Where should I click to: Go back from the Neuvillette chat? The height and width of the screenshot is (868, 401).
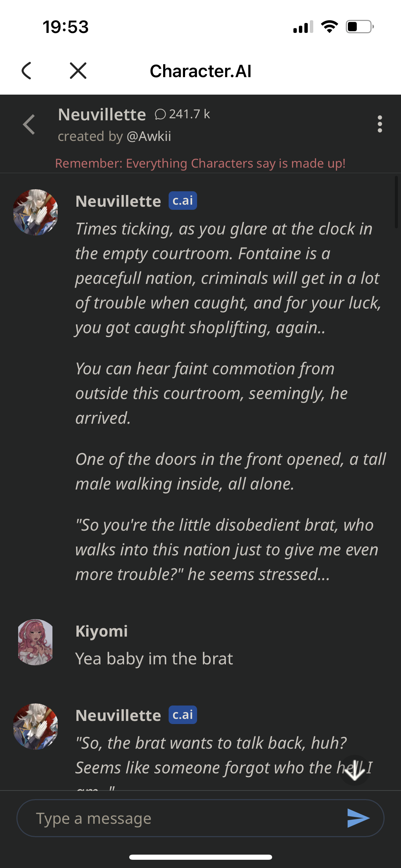click(29, 124)
